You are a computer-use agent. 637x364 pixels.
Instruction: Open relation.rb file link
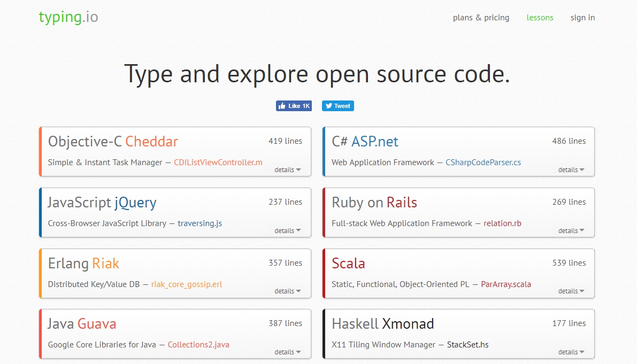click(502, 223)
